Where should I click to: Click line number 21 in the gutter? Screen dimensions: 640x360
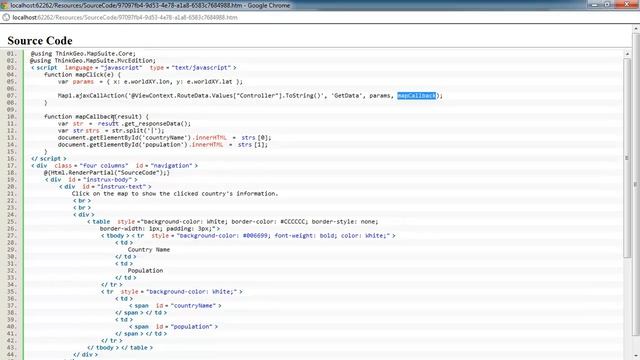point(11,193)
